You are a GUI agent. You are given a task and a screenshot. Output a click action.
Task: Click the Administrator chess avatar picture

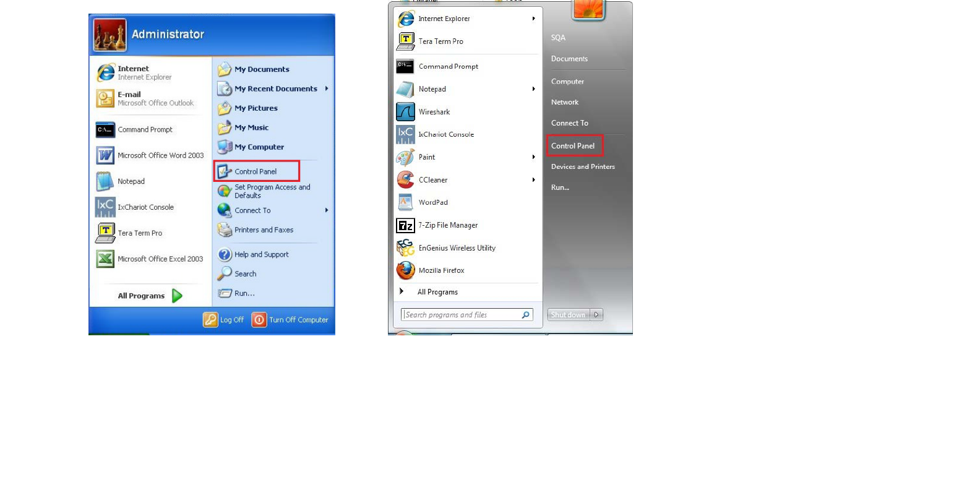pyautogui.click(x=110, y=35)
